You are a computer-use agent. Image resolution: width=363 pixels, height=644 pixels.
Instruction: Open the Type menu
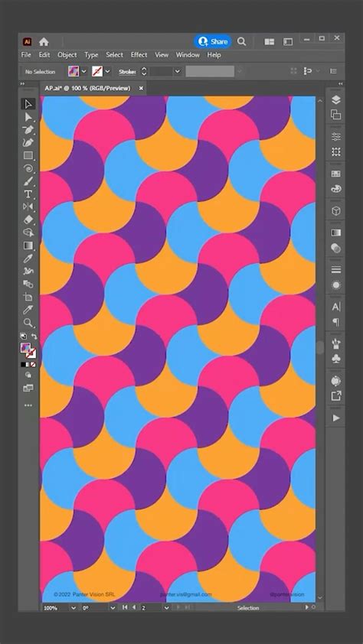pyautogui.click(x=91, y=54)
